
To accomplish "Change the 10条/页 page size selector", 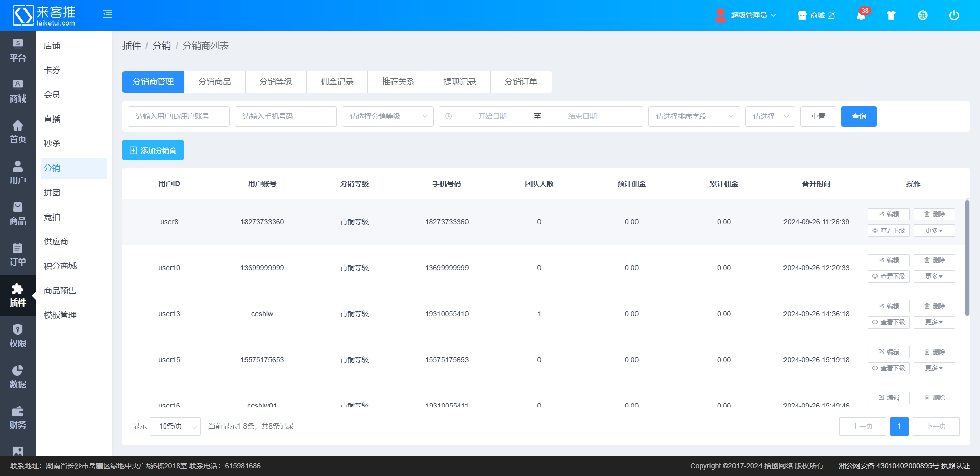I will click(175, 426).
